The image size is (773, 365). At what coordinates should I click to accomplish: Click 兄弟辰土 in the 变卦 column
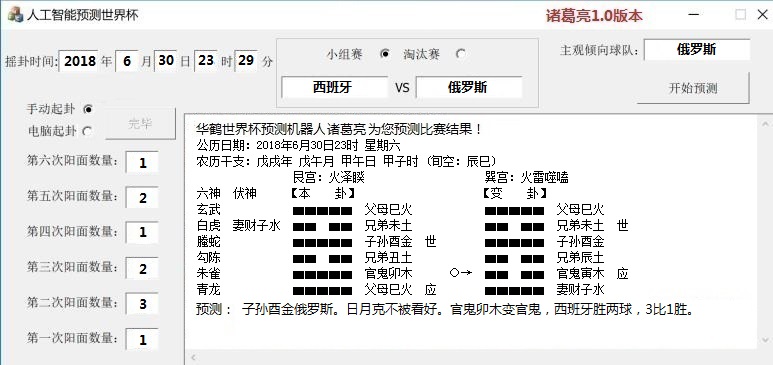[x=580, y=257]
